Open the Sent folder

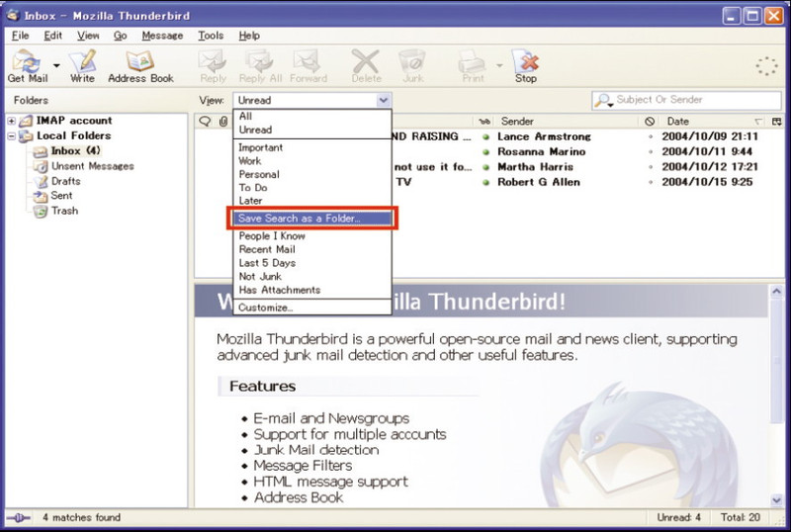pos(61,196)
